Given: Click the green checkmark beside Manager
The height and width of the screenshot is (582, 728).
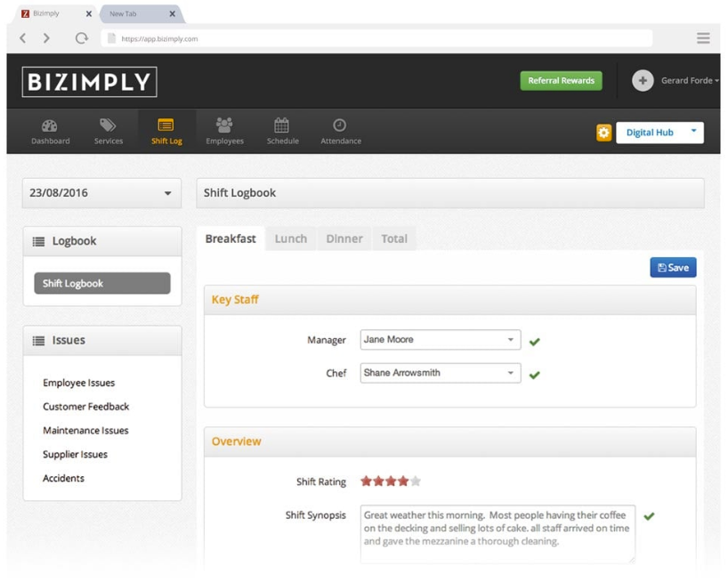Looking at the screenshot, I should pos(534,339).
